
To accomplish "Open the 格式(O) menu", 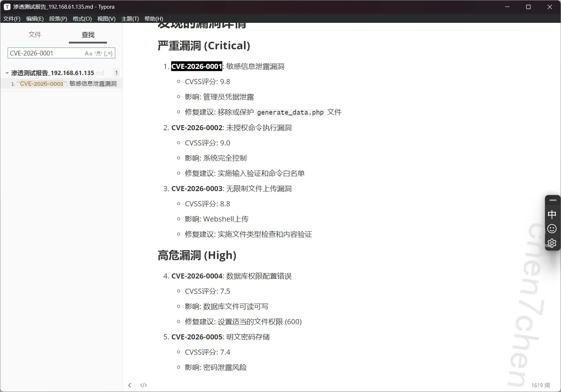I will click(x=82, y=18).
